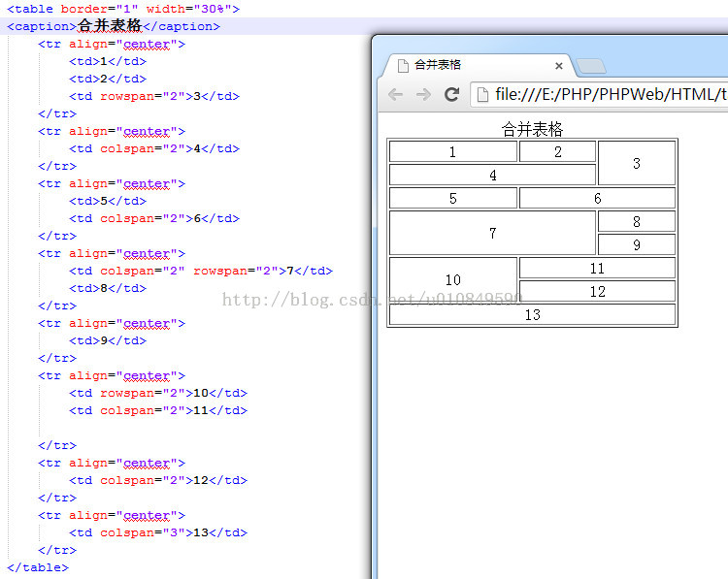Click code line <td>1</td>
Image resolution: width=728 pixels, height=579 pixels.
(x=108, y=61)
